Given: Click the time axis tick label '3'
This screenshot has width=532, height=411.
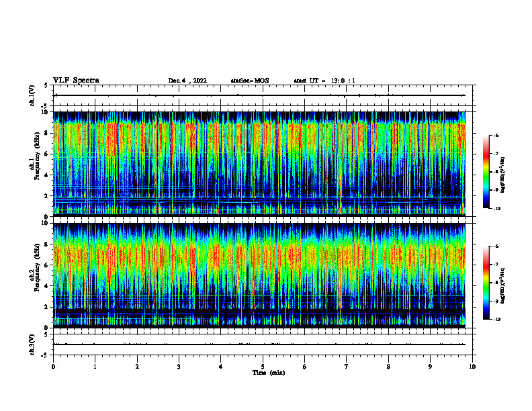Looking at the screenshot, I should tap(179, 367).
